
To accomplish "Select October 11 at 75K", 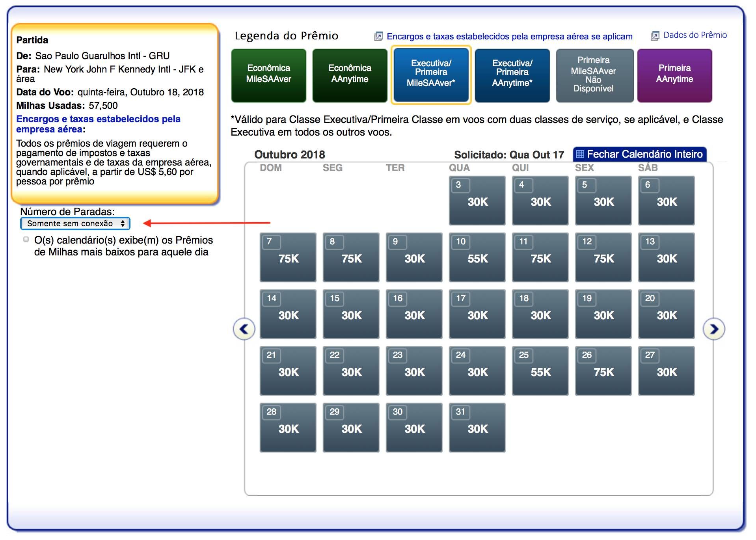I will (x=540, y=257).
